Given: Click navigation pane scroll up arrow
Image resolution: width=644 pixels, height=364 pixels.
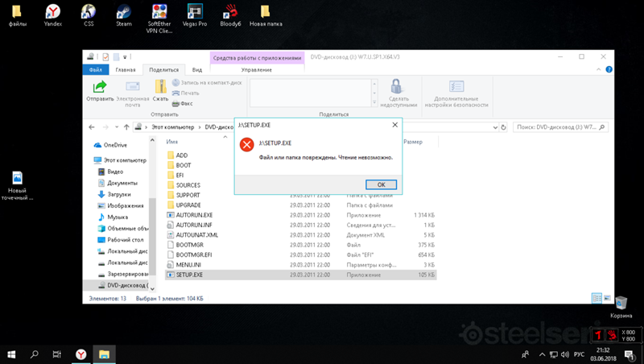Looking at the screenshot, I should coord(152,140).
